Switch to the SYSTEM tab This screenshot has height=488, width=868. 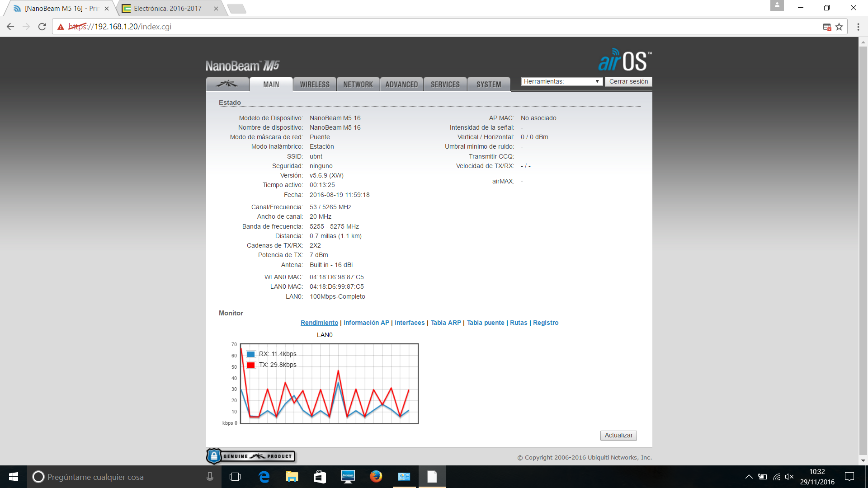[489, 84]
